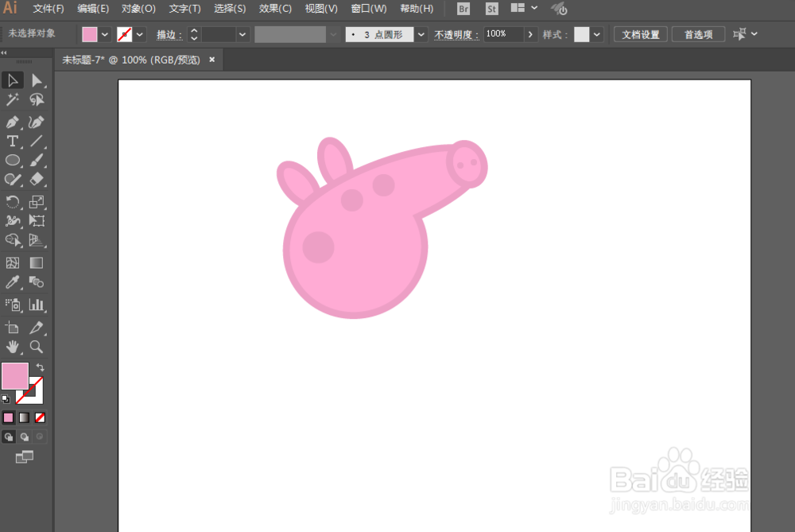Open the 对象(O) menu
795x532 pixels.
[138, 9]
